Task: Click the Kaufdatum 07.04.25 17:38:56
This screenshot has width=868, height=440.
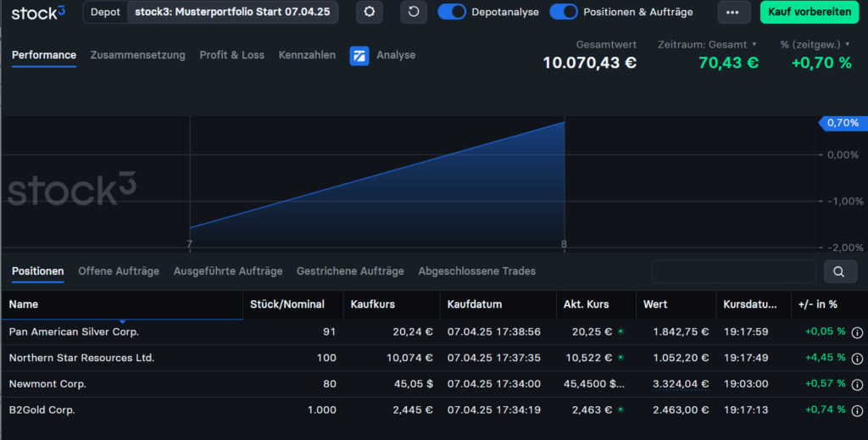Action: 494,331
